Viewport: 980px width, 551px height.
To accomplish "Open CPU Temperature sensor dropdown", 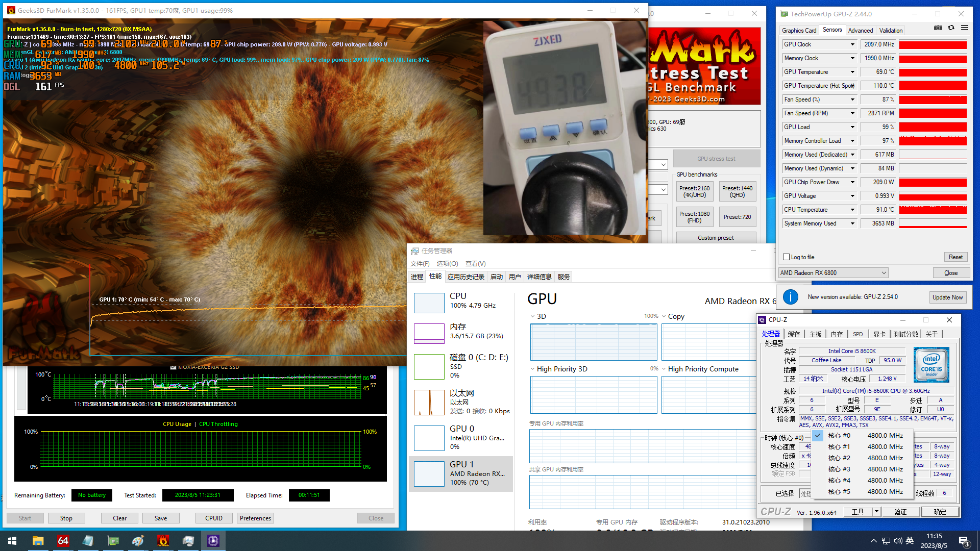I will click(852, 210).
